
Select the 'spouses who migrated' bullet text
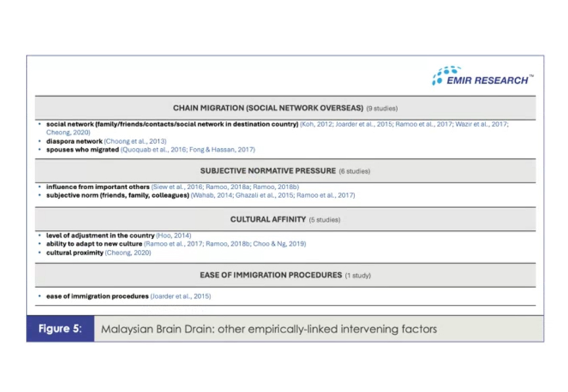point(82,149)
